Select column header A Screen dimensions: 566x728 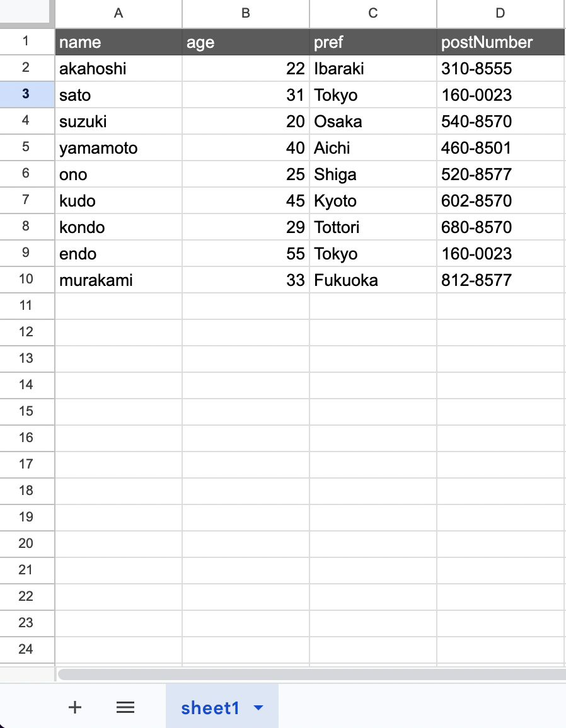pyautogui.click(x=118, y=13)
